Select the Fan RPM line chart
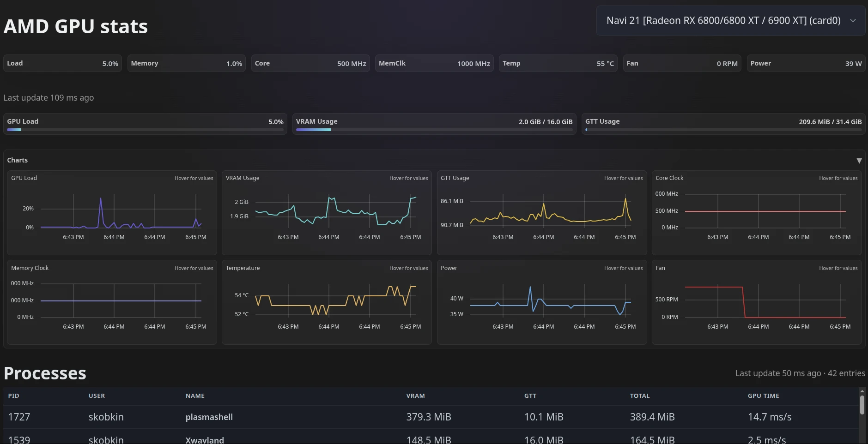This screenshot has width=868, height=444. click(x=757, y=302)
